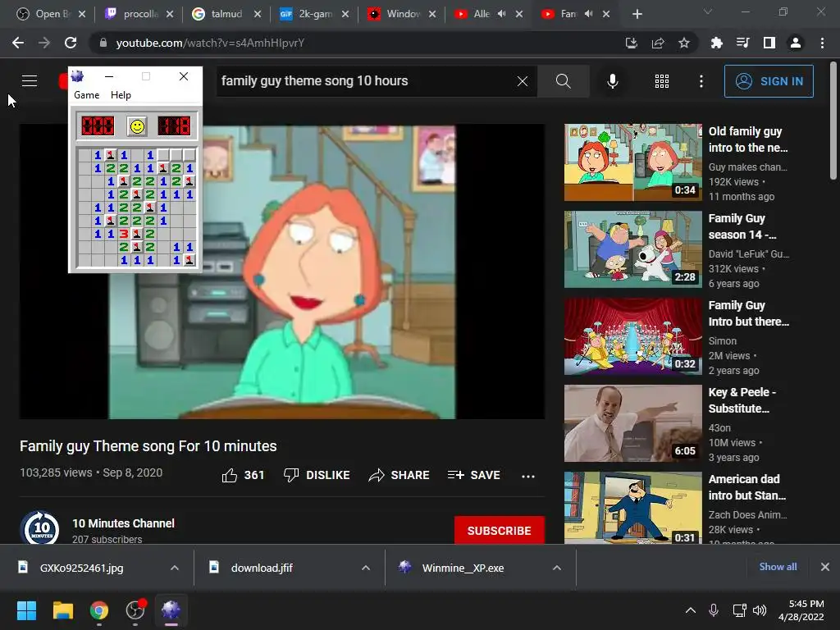
Task: Open the Winmine__XP.exe downloaded file
Action: click(x=463, y=568)
